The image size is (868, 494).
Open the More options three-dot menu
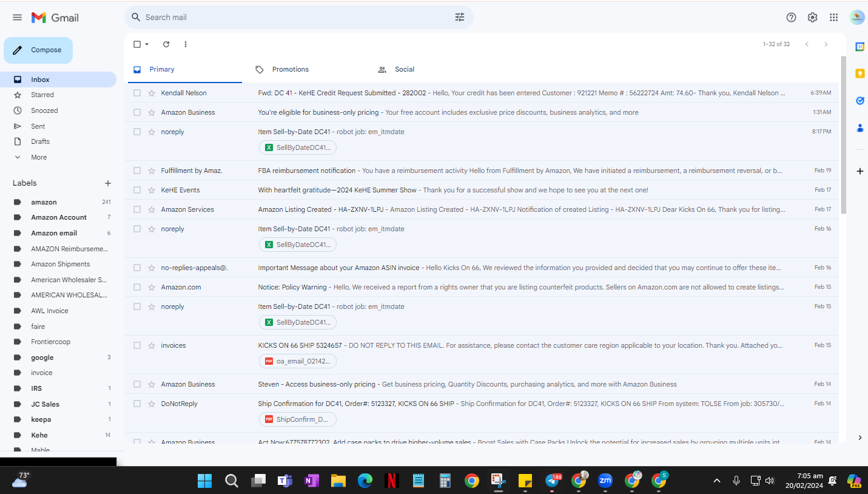[186, 44]
